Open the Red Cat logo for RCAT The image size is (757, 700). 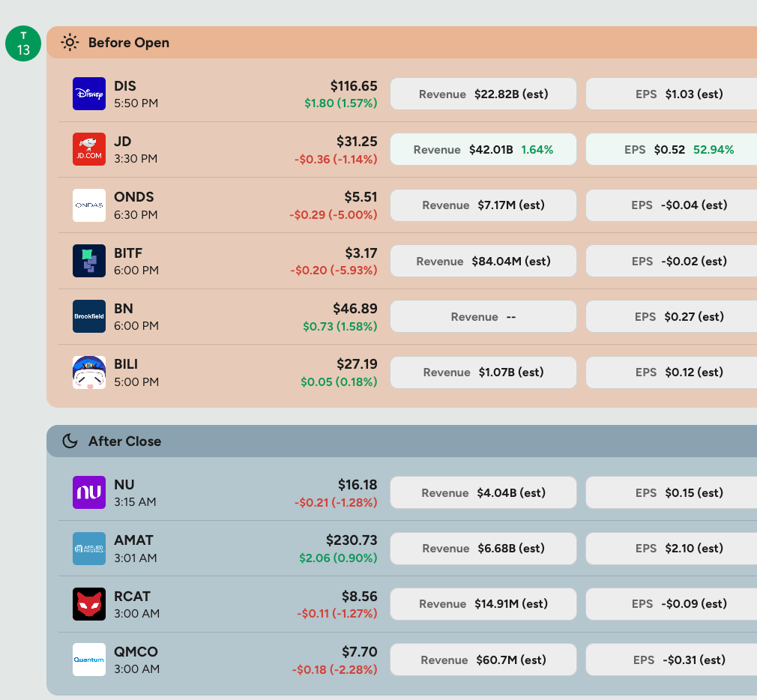tap(89, 604)
